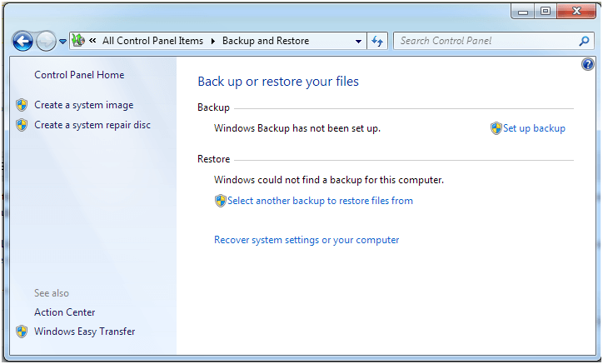Open Recover system settings or your computer
Viewport: 603px width, 364px height.
click(x=306, y=240)
